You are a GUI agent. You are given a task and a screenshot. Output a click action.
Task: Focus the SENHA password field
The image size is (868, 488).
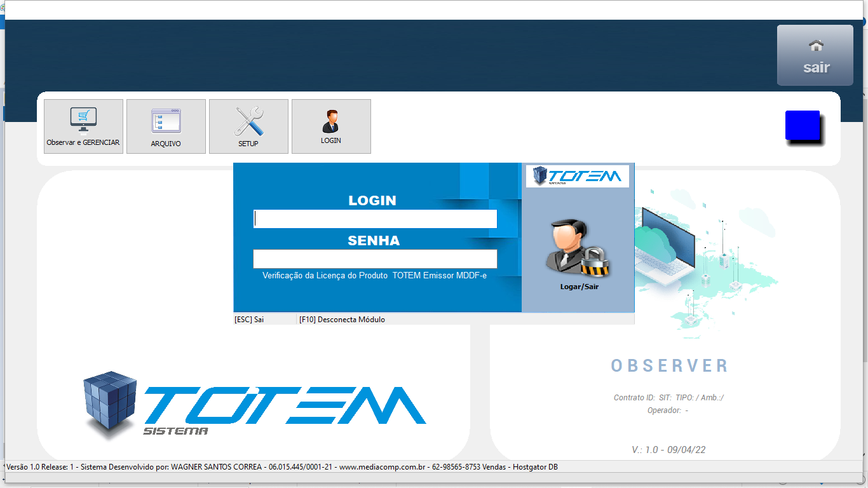coord(375,259)
